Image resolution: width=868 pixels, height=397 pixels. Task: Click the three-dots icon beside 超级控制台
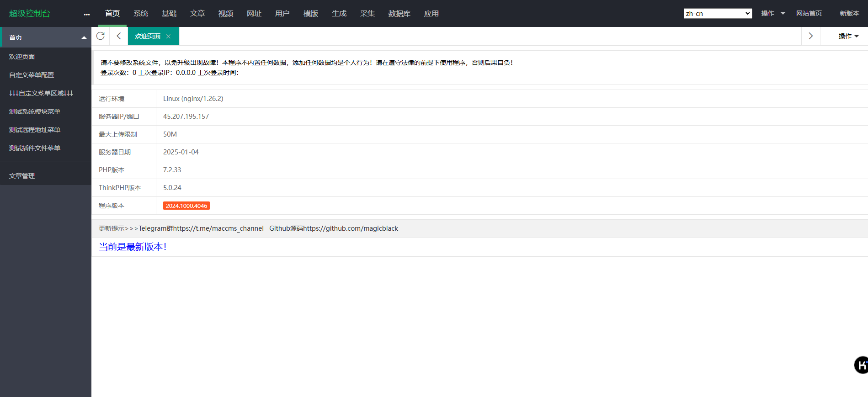coord(87,14)
